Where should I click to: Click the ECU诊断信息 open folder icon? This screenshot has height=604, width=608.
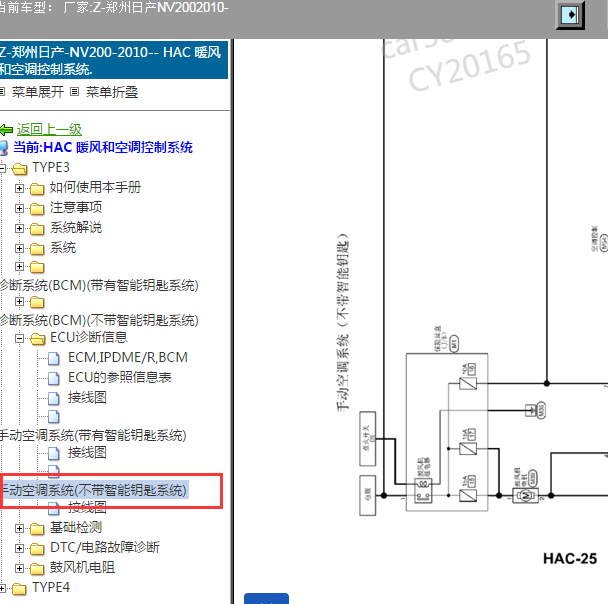[x=38, y=339]
